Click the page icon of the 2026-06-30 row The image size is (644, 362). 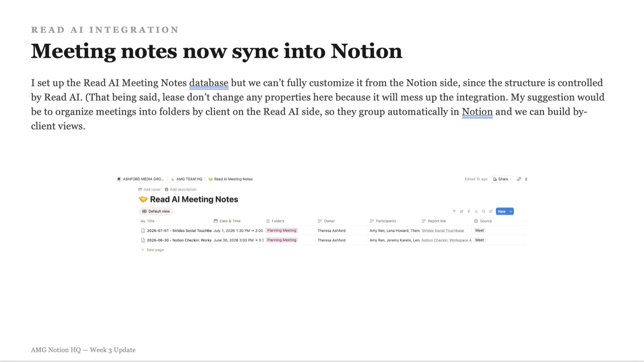[143, 240]
